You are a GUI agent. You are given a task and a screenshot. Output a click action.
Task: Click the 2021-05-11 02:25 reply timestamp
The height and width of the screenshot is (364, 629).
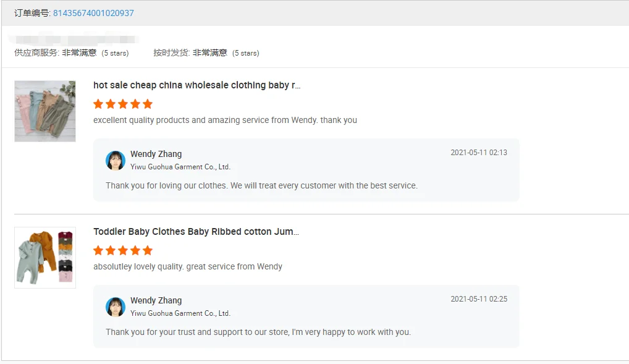(478, 299)
